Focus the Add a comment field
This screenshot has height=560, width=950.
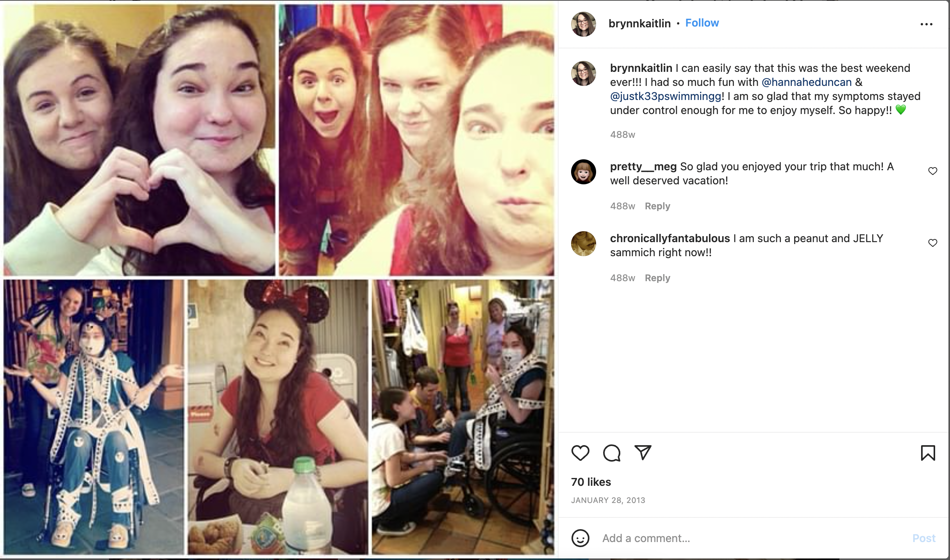click(x=754, y=538)
